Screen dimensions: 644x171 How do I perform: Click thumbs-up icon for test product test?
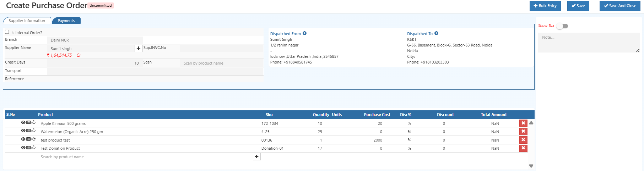33,139
